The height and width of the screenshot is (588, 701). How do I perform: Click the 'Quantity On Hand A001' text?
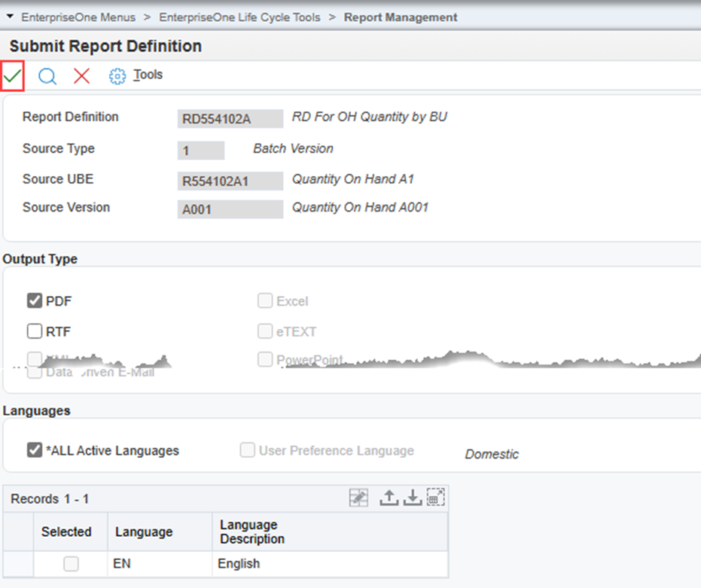tap(360, 207)
